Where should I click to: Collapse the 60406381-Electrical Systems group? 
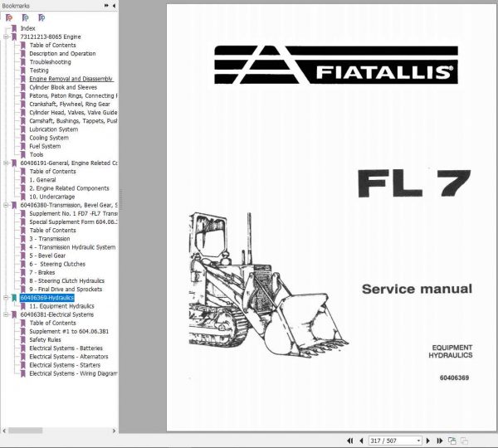pyautogui.click(x=6, y=314)
